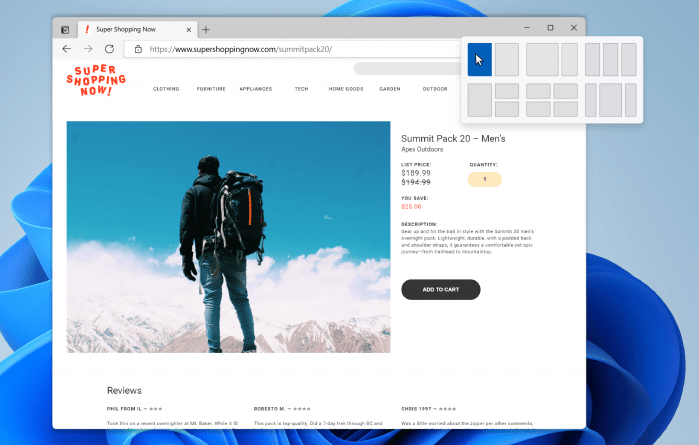699x445 pixels.
Task: Click Roberto M. review heading
Action: coord(282,408)
